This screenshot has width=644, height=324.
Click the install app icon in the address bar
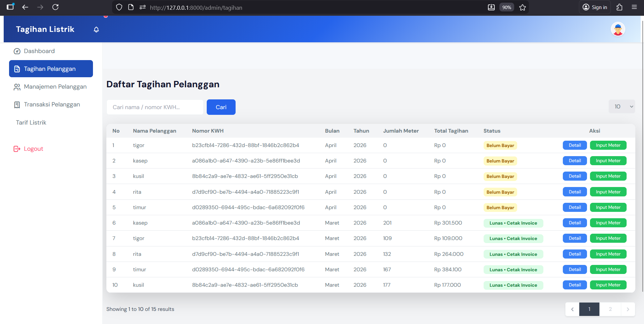click(491, 7)
